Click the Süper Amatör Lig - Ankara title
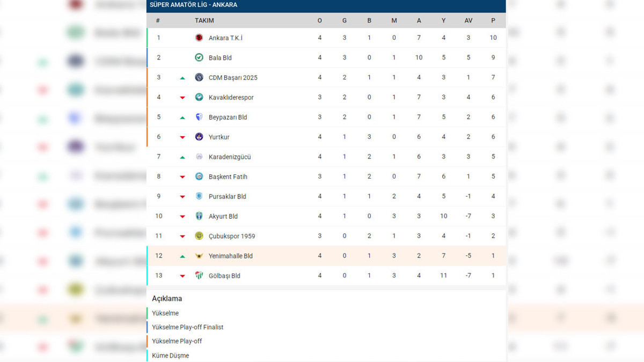This screenshot has width=644, height=362. click(x=193, y=5)
